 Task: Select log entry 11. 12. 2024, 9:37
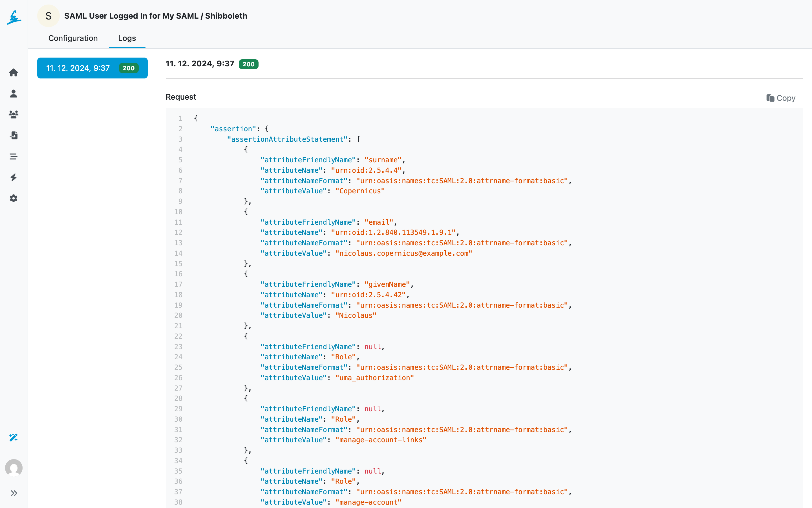[x=92, y=68]
